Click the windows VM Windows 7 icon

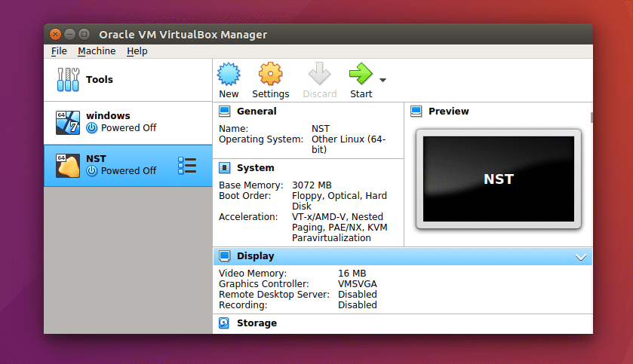68,123
